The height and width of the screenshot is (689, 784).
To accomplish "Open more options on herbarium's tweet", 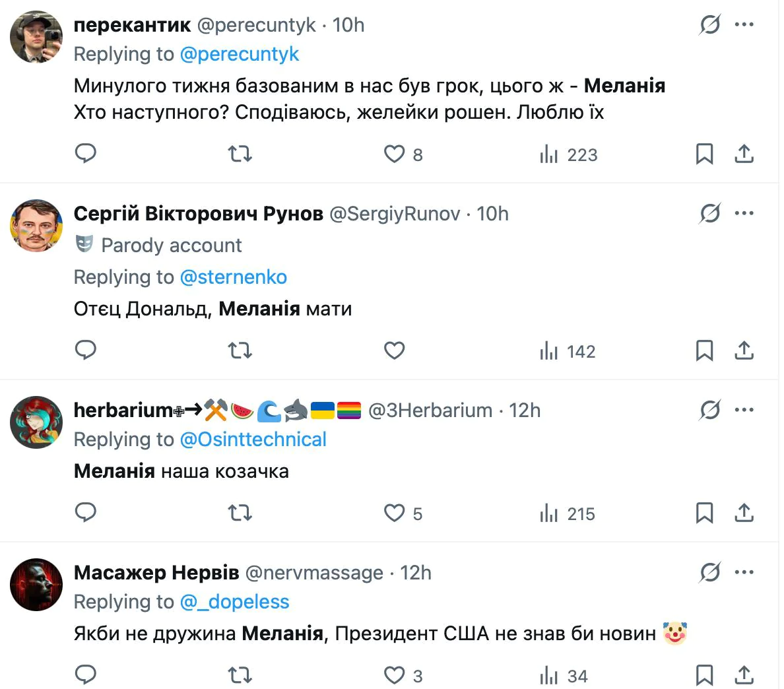I will click(x=744, y=410).
